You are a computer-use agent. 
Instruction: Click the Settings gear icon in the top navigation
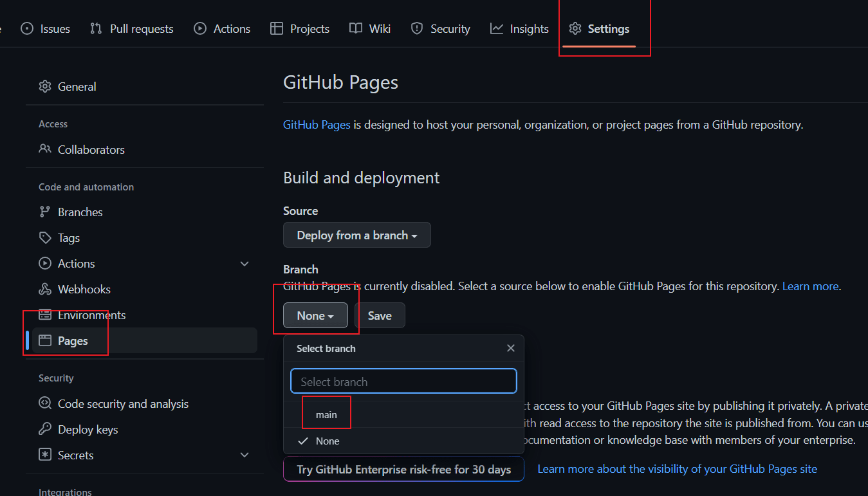click(575, 28)
